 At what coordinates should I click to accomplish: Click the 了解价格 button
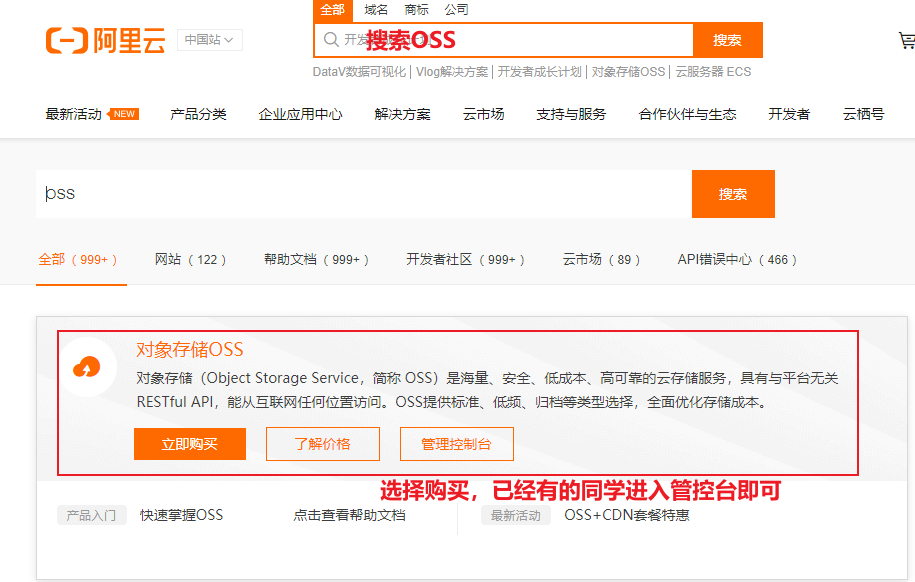tap(322, 444)
